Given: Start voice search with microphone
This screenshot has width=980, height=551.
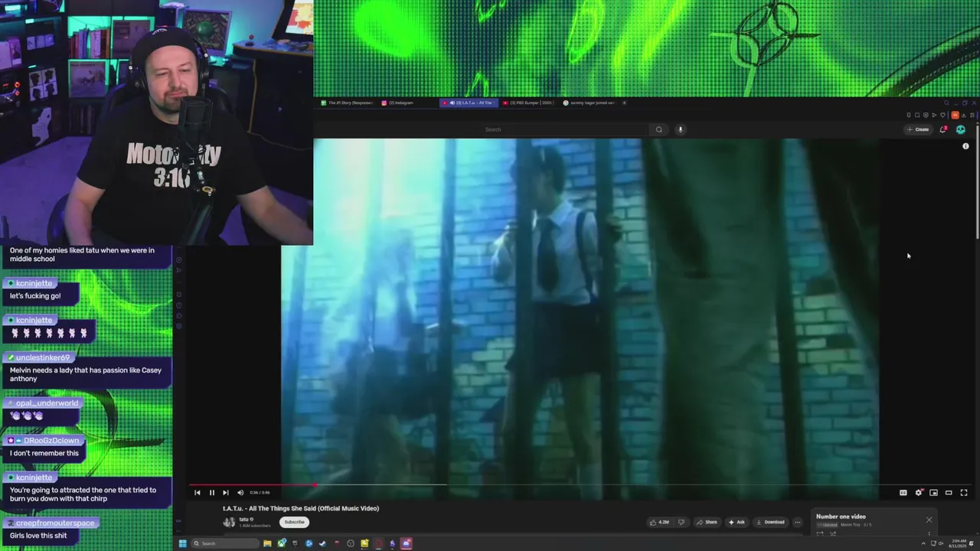Looking at the screenshot, I should pyautogui.click(x=680, y=129).
